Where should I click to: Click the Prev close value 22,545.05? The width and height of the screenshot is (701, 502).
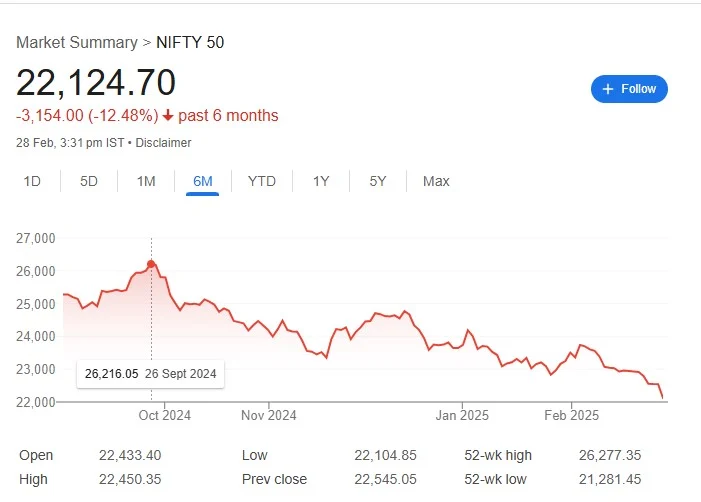click(385, 479)
